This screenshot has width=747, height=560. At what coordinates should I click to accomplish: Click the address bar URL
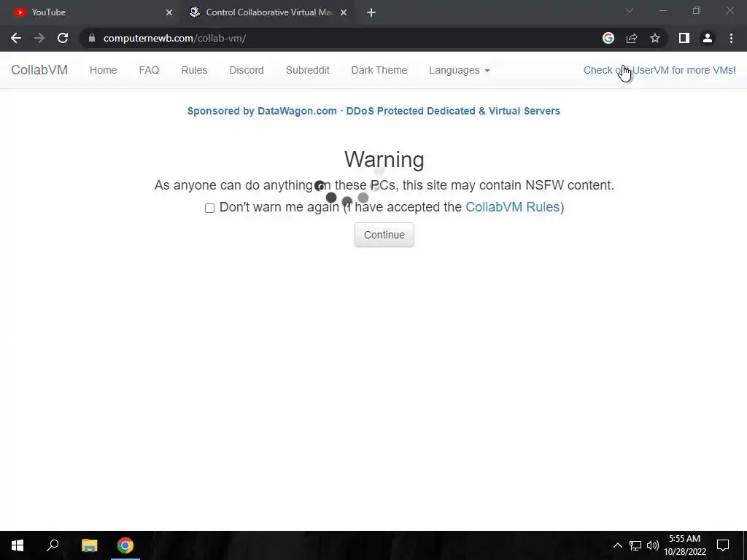point(174,38)
